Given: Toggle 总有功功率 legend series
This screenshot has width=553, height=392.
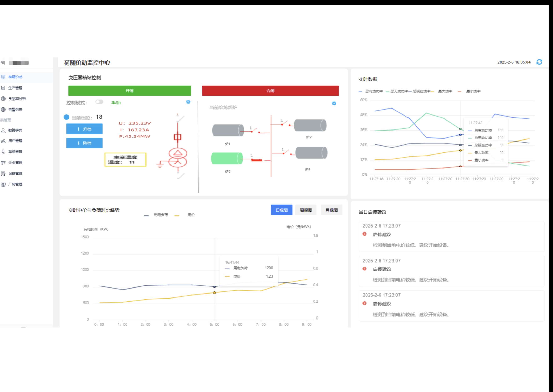Looking at the screenshot, I should 374,91.
